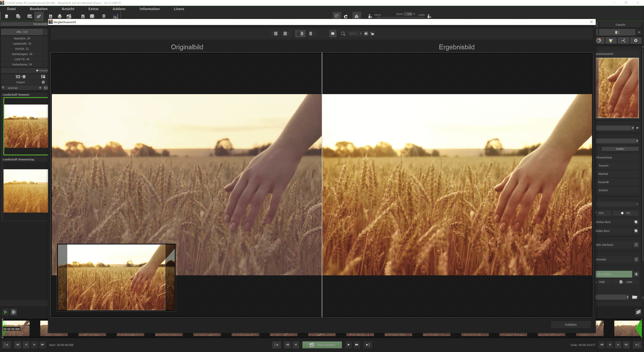The image size is (644, 352).
Task: Open the print function in the toolbar
Action: pyautogui.click(x=60, y=16)
